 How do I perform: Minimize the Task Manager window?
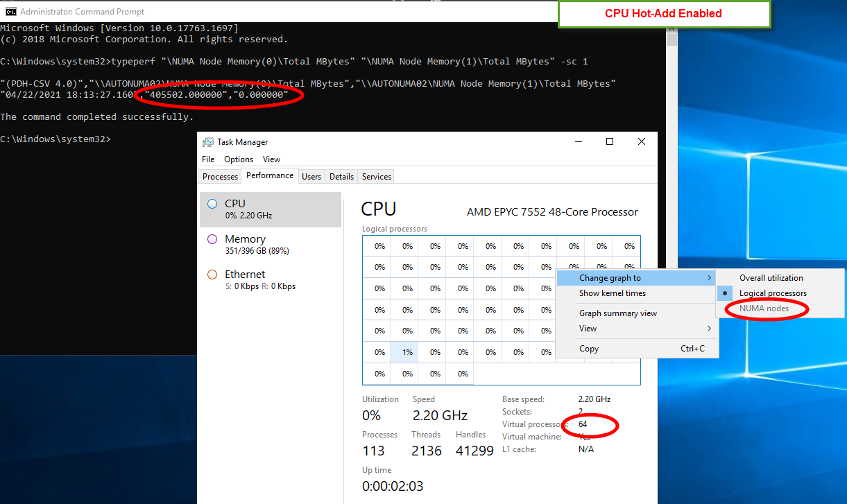pos(578,141)
